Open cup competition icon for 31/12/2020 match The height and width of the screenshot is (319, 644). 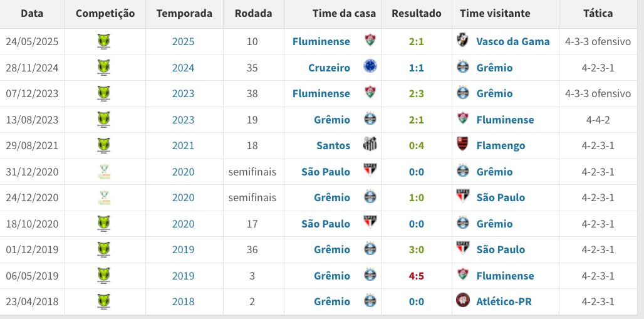105,172
